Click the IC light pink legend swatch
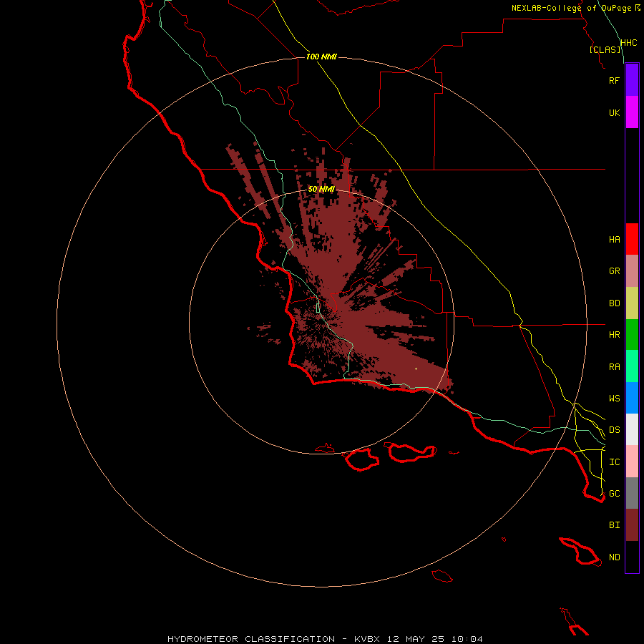This screenshot has width=644, height=644. (632, 462)
